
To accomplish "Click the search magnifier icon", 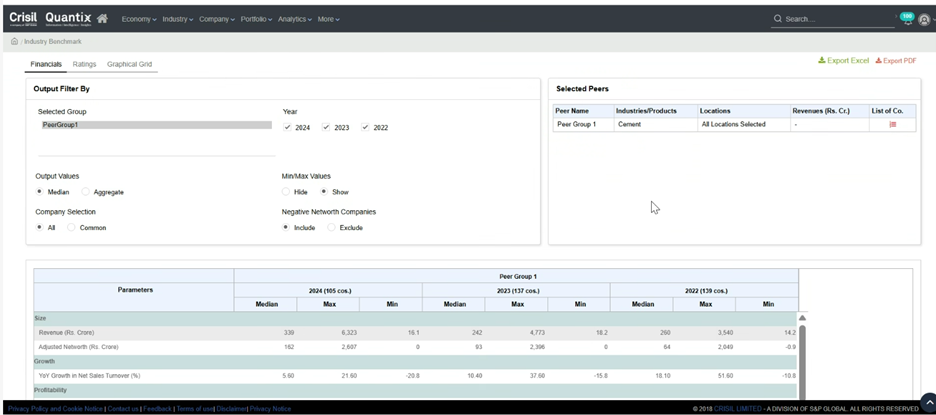I will [x=778, y=19].
